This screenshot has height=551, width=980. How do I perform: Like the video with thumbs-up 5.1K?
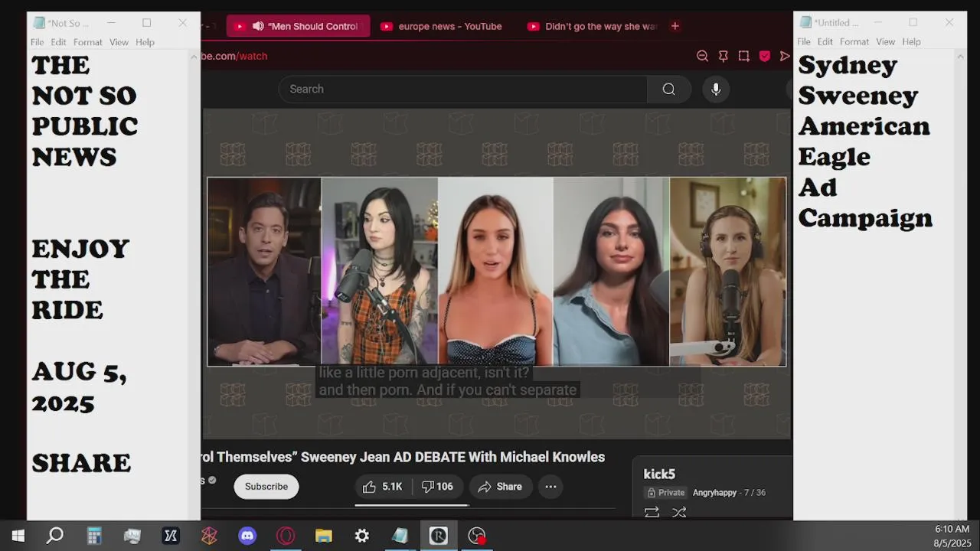(383, 487)
